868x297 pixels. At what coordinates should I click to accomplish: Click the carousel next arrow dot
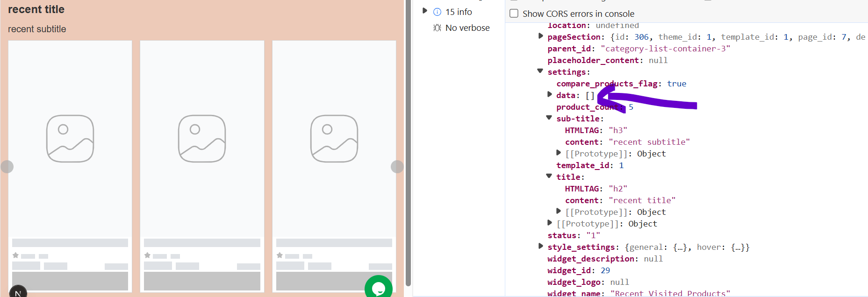pos(397,167)
